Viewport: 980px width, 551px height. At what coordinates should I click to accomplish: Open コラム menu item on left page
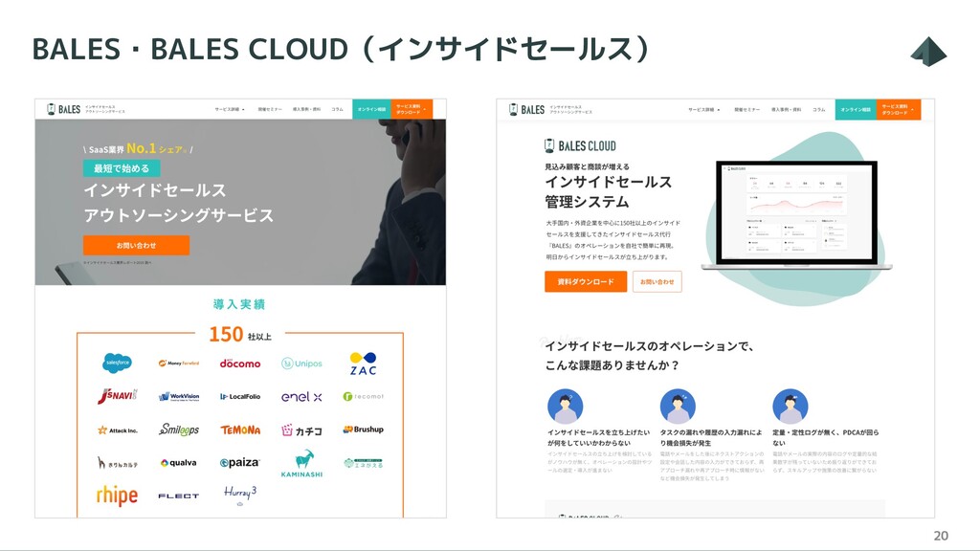coord(338,109)
